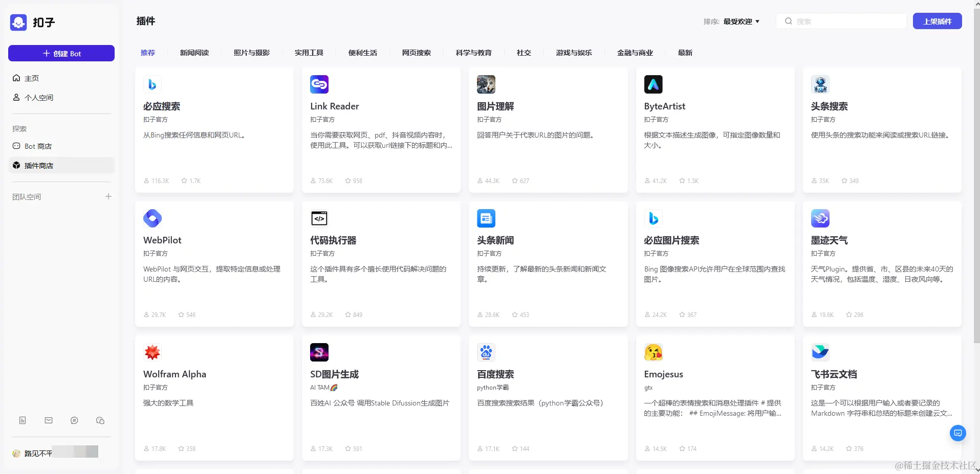Click the Link Reader card title
This screenshot has height=474, width=980.
tap(335, 106)
